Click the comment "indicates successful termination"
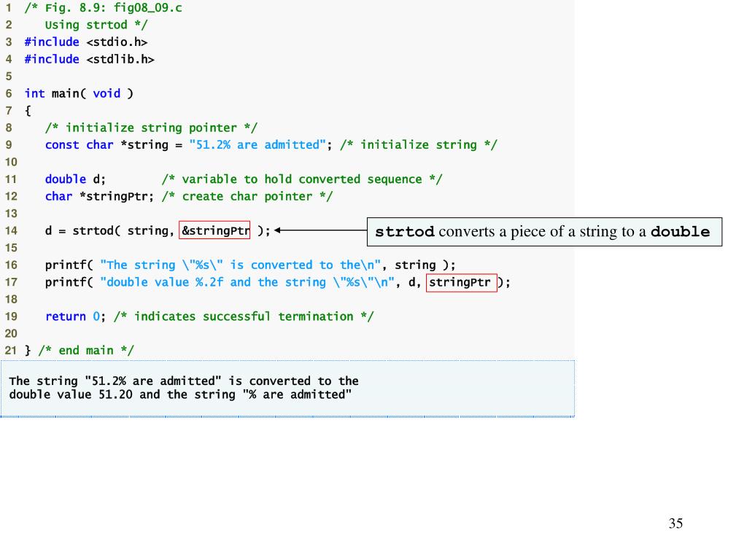This screenshot has width=747, height=560. (x=244, y=316)
